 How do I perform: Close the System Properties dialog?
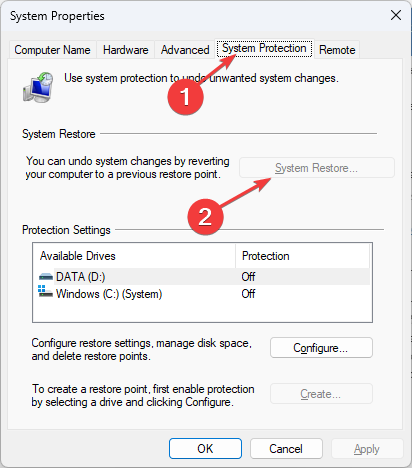click(x=396, y=15)
